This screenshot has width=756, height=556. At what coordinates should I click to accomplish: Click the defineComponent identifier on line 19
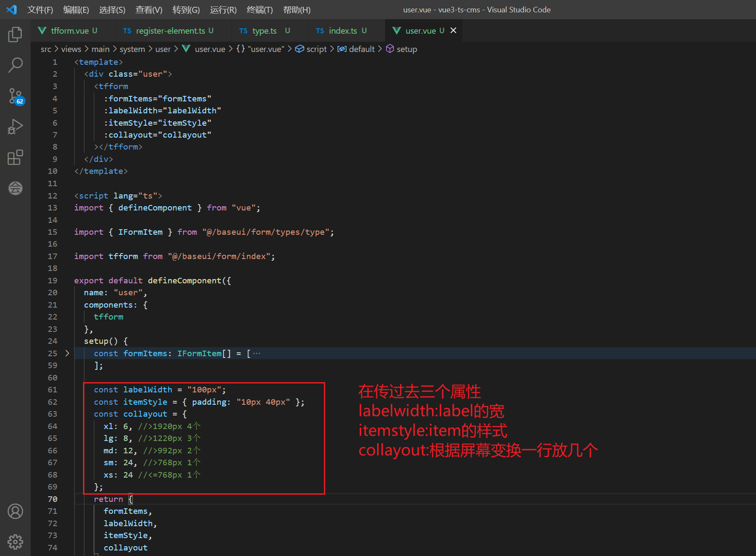(x=184, y=281)
